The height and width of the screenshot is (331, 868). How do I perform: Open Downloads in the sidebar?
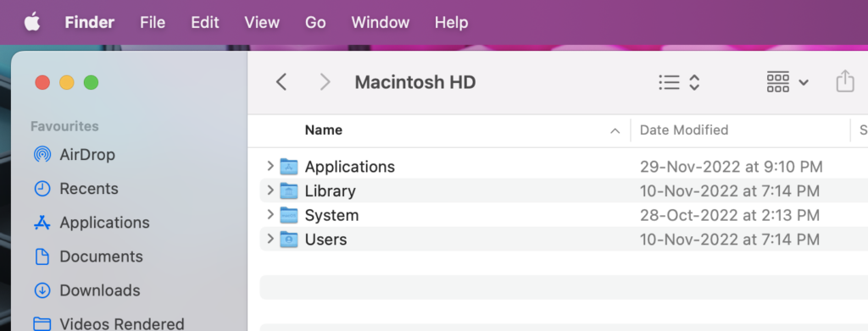[100, 290]
